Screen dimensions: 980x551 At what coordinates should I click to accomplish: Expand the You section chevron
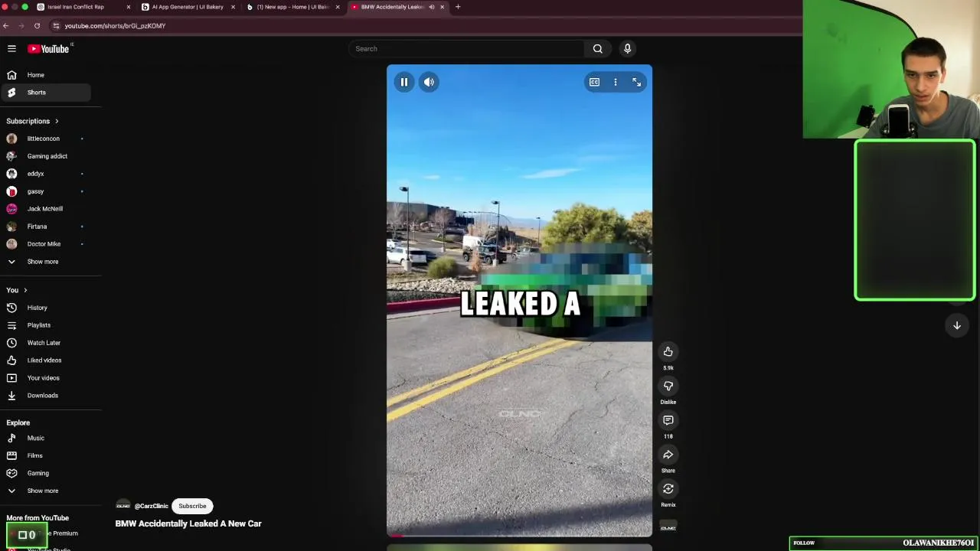coord(25,290)
